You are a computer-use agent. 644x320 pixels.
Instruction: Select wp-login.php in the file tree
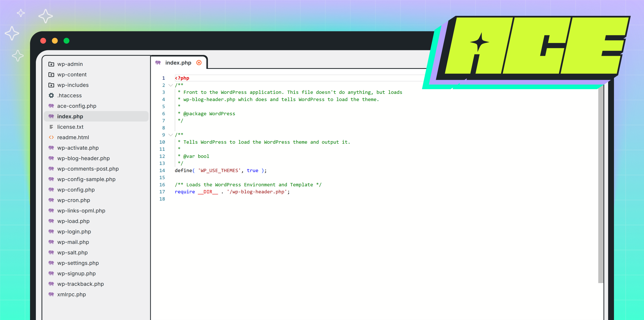[x=74, y=231]
